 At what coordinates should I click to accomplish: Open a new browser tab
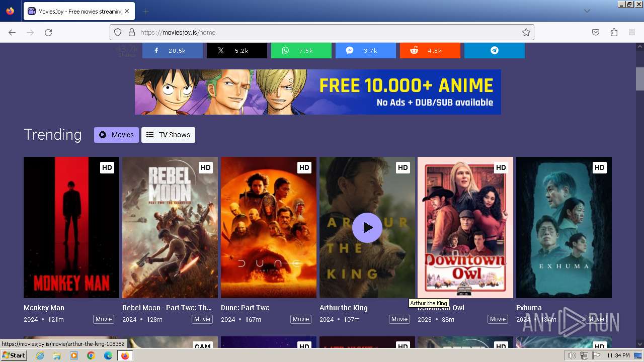[x=145, y=11]
